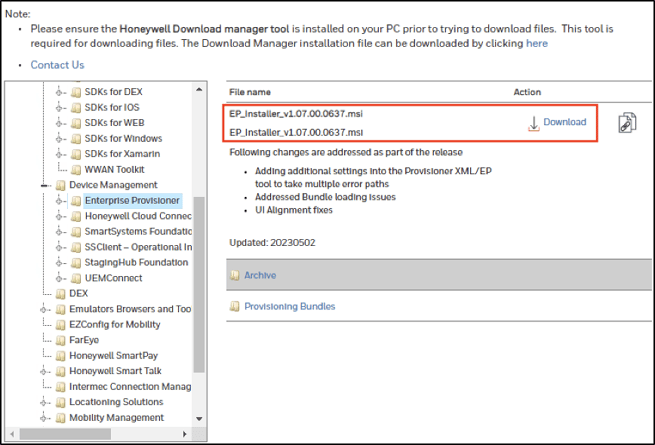
Task: Click the tree scroll up arrow
Action: pos(199,89)
